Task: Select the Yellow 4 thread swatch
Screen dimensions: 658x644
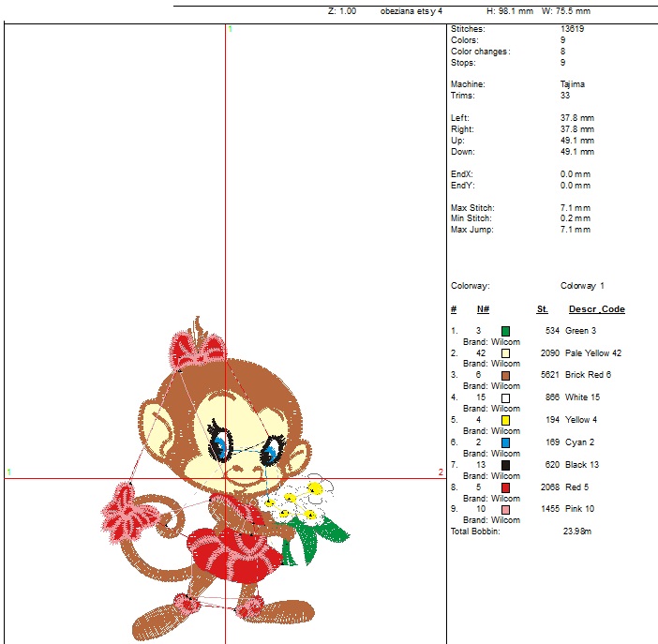Action: [x=505, y=420]
